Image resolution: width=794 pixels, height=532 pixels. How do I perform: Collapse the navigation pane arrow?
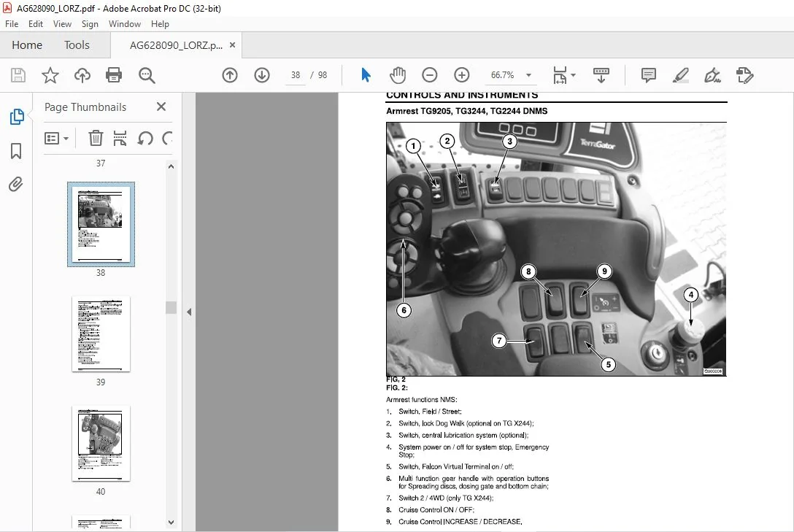point(189,312)
